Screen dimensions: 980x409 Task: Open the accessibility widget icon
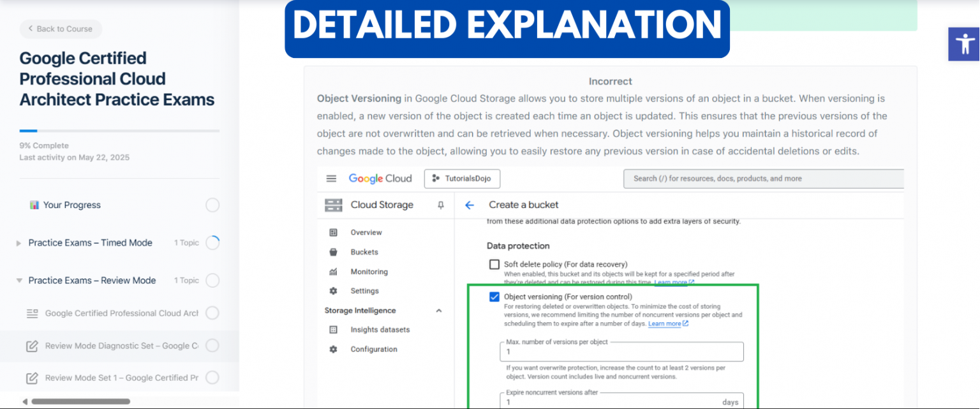click(x=964, y=44)
